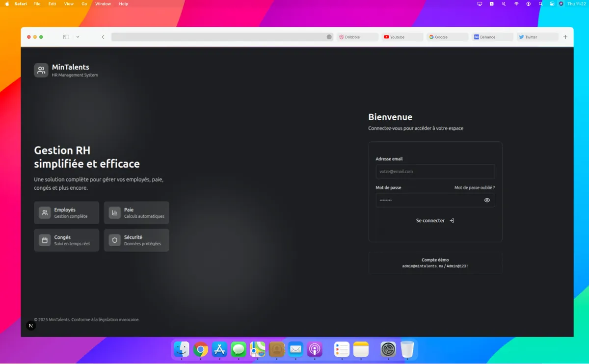This screenshot has width=589, height=364.
Task: Click the Employés people icon
Action: pos(45,212)
